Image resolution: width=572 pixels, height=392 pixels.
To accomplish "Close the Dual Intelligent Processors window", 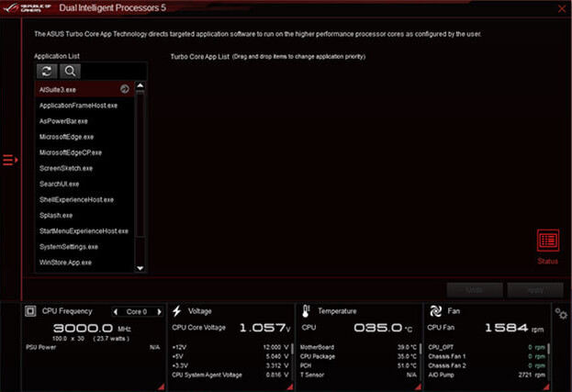I will pos(560,8).
